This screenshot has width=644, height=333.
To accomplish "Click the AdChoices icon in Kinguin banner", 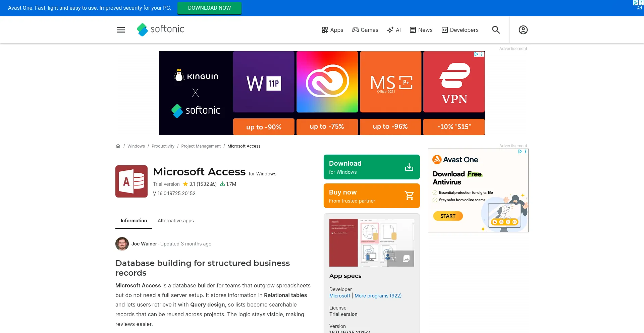I will [x=476, y=54].
